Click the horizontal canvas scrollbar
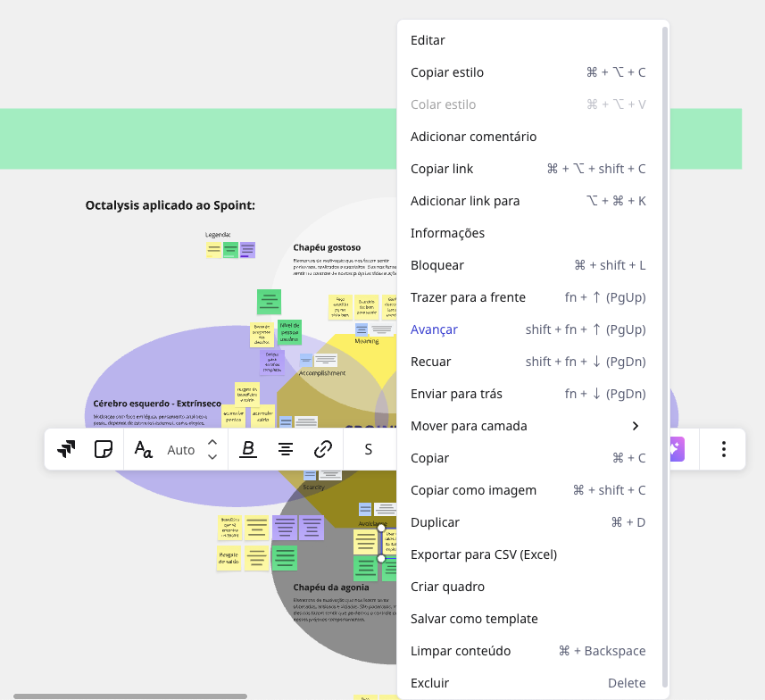This screenshot has height=700, width=765. (x=130, y=696)
